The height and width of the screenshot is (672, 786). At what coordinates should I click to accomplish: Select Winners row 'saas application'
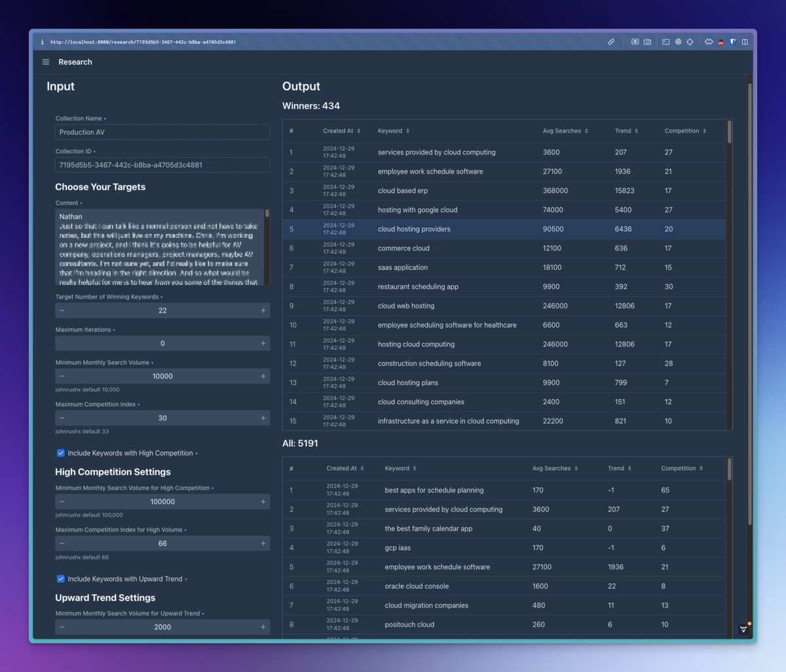[504, 267]
